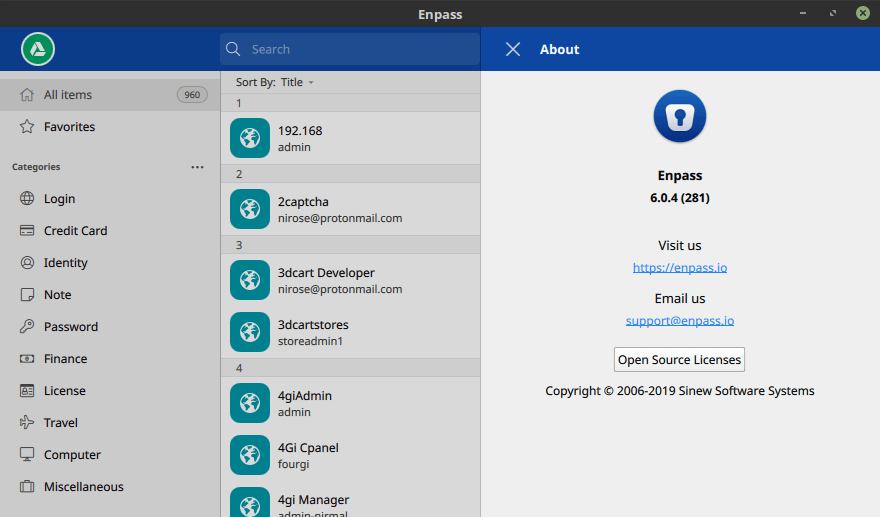This screenshot has width=880, height=517.
Task: Click the 4Gi Cpanel globe icon
Action: (x=250, y=455)
